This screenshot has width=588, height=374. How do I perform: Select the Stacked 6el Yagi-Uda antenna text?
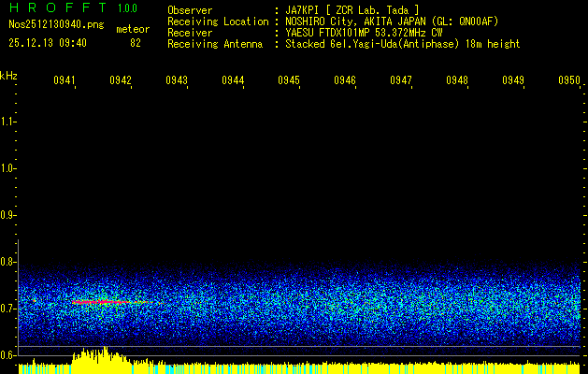click(x=402, y=44)
